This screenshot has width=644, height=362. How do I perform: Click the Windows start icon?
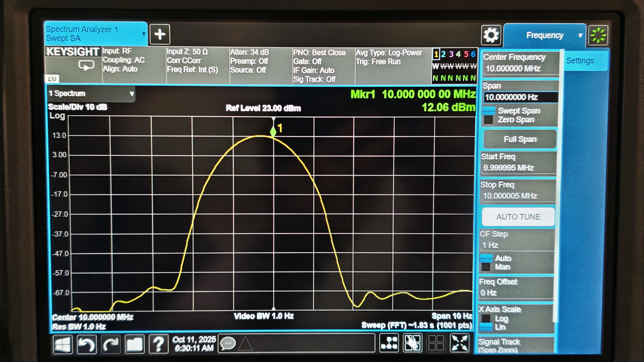coord(63,344)
